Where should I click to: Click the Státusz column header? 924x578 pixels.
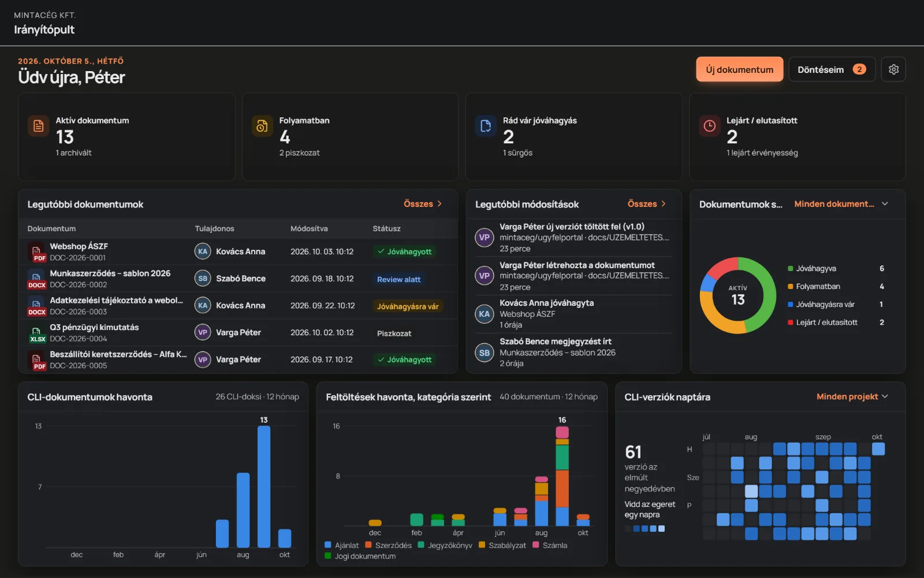pyautogui.click(x=386, y=229)
